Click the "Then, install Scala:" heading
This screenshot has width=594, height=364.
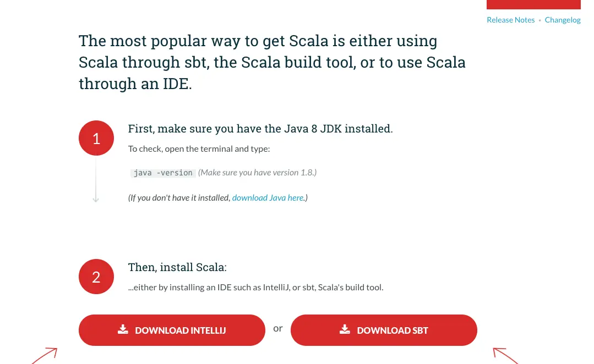coord(177,267)
